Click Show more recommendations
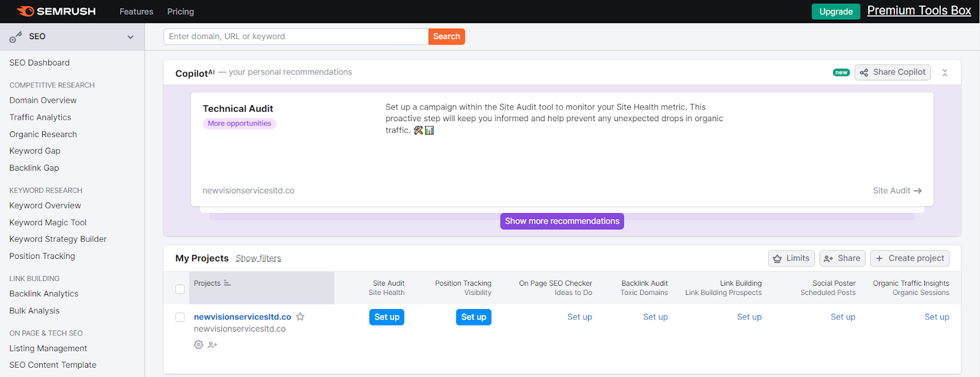 562,221
